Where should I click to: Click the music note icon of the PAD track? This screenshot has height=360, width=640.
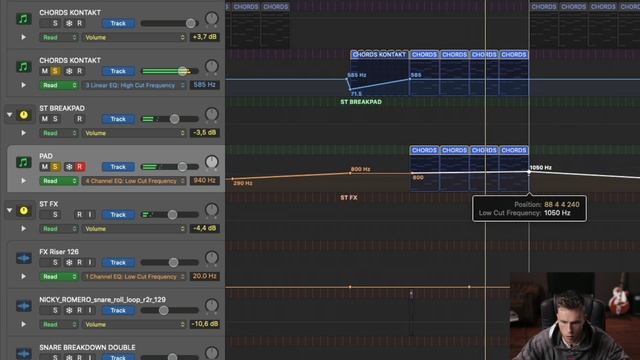tap(24, 162)
